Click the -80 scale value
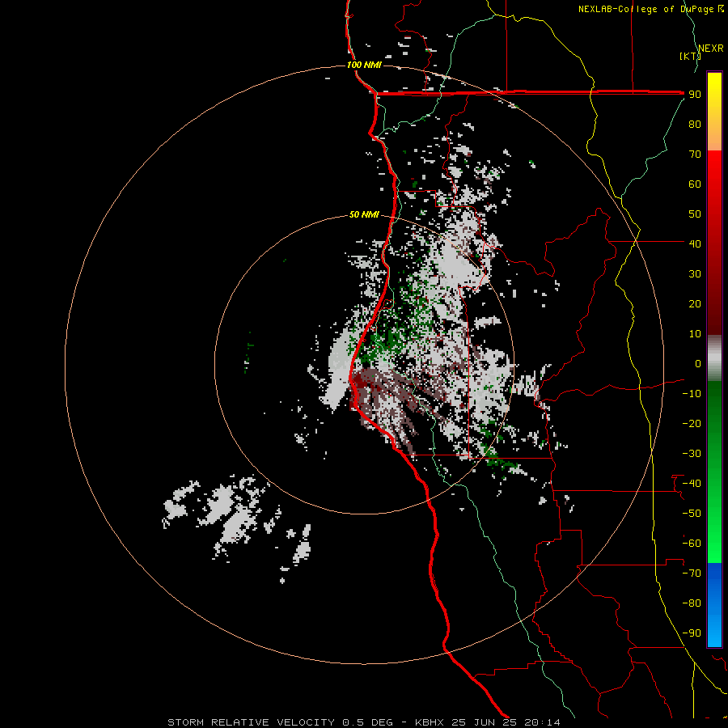Screen dimensions: 728x728 click(692, 603)
